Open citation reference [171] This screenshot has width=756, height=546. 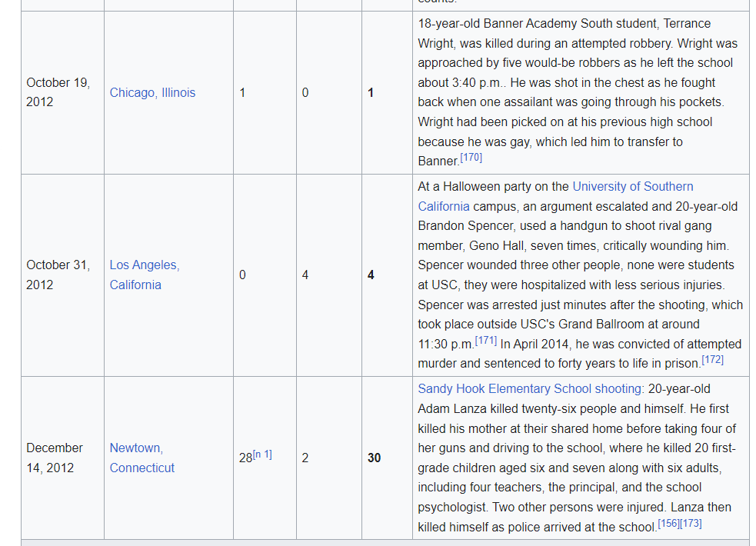(x=486, y=341)
